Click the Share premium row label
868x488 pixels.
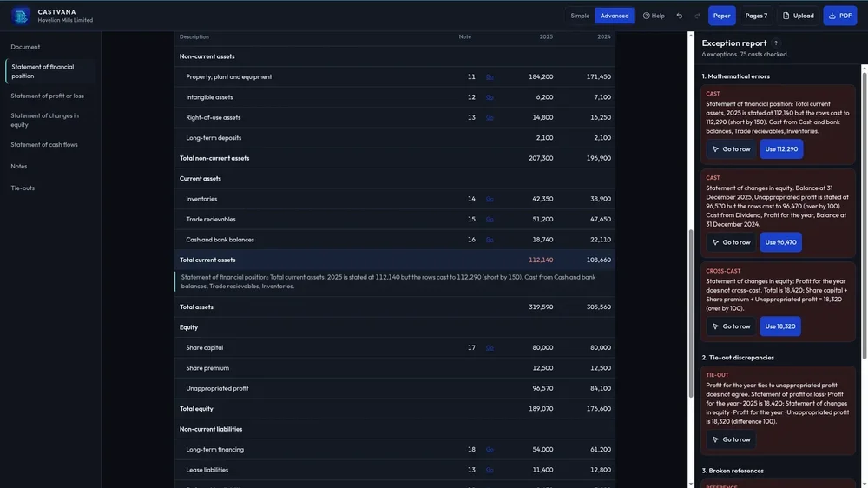click(207, 368)
